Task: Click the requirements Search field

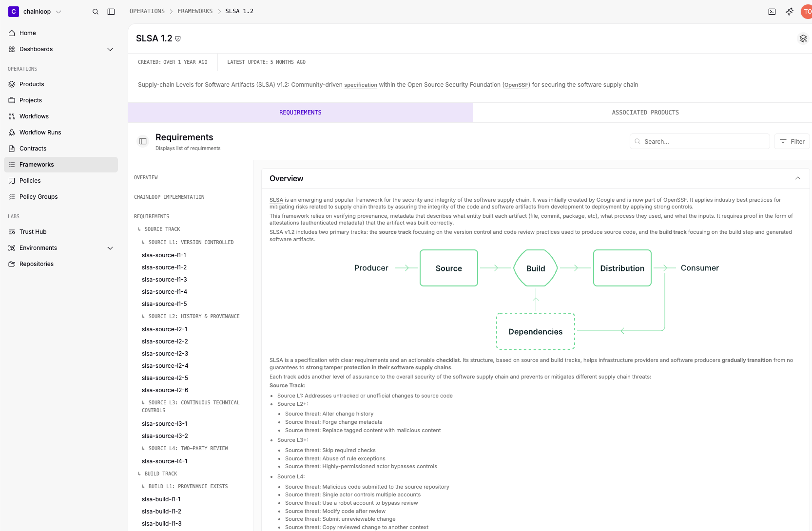Action: click(x=700, y=141)
